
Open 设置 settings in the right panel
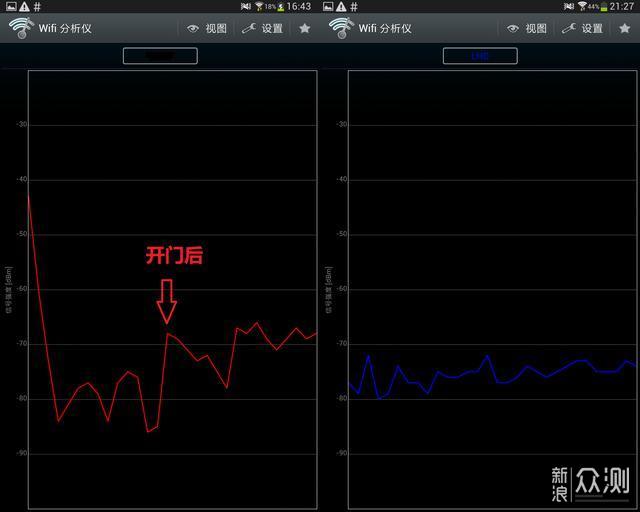[x=582, y=28]
